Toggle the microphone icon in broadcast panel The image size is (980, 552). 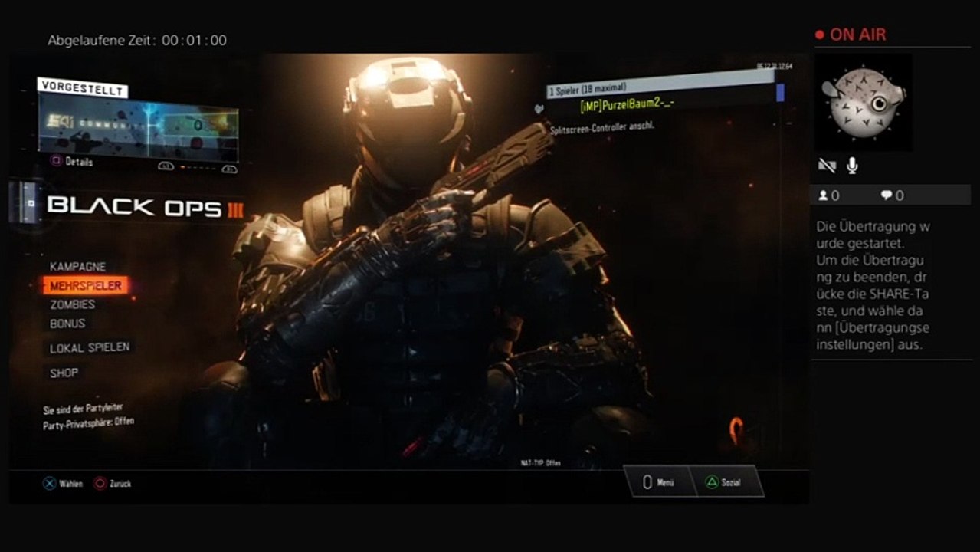tap(851, 166)
